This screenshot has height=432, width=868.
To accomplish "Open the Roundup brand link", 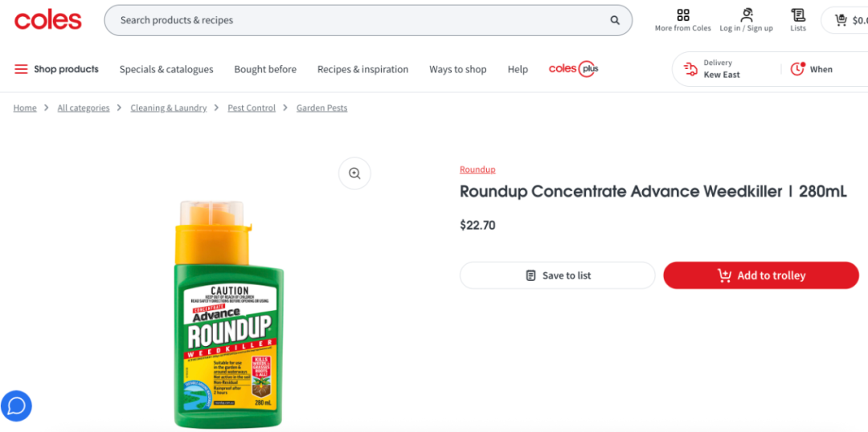I will [477, 169].
